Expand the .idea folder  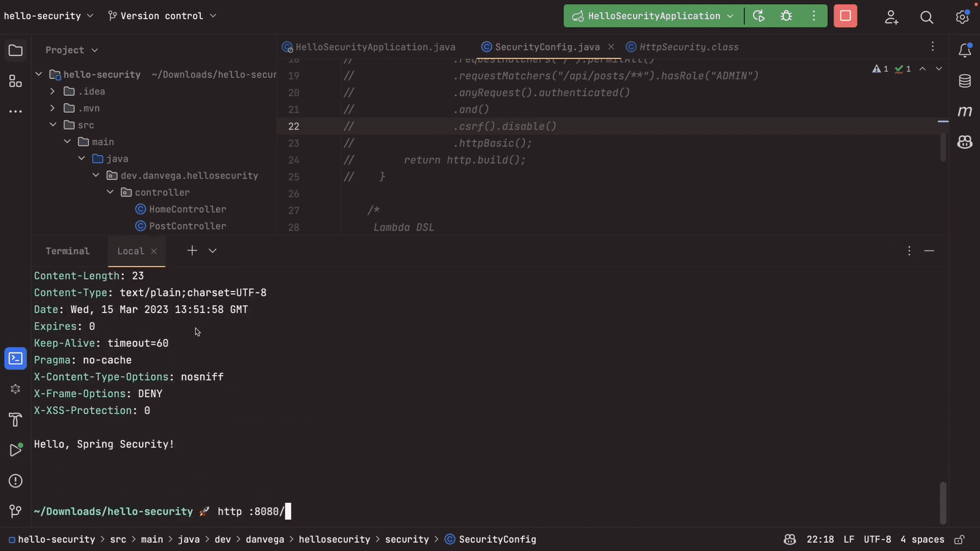52,92
